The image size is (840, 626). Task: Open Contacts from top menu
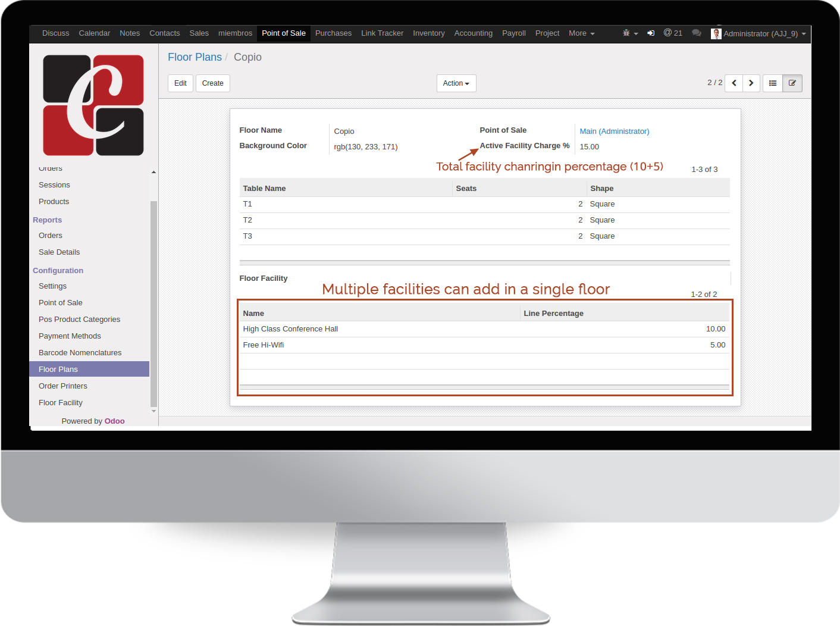click(165, 33)
